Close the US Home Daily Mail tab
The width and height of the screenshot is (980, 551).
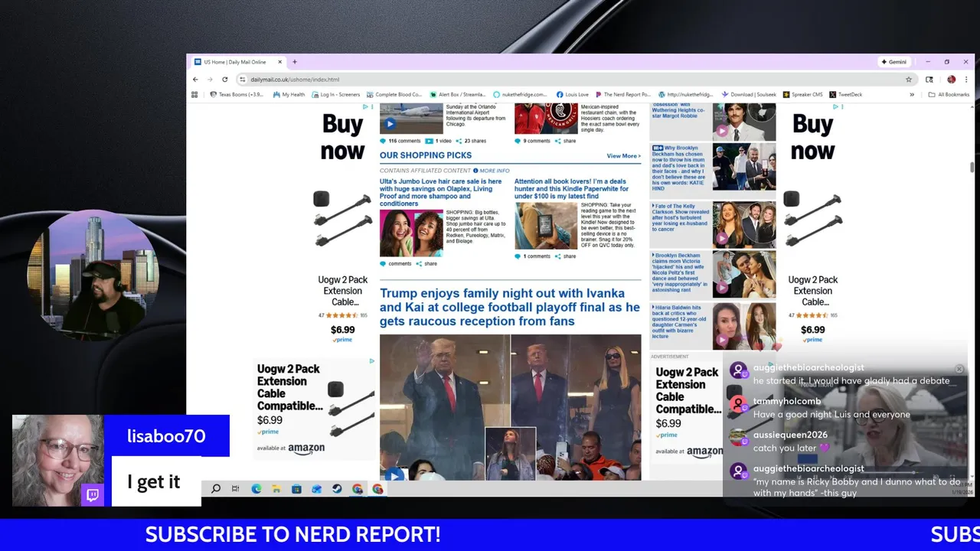pos(279,62)
